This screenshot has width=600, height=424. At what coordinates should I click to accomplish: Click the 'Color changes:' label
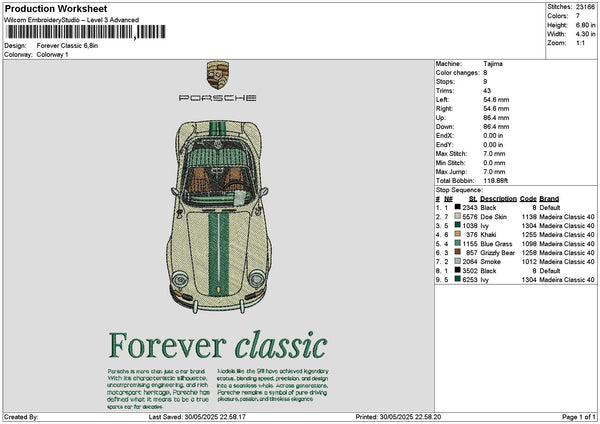click(458, 73)
